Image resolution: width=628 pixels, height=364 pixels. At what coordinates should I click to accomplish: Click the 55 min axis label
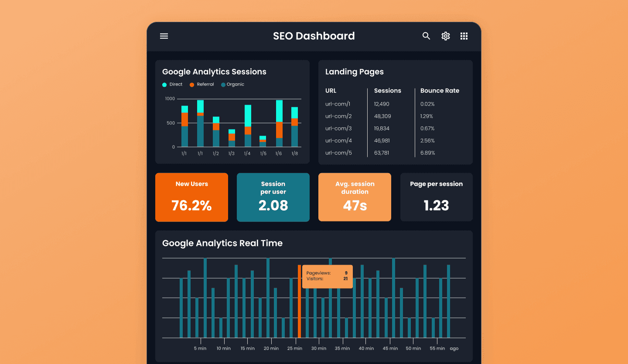pos(437,348)
